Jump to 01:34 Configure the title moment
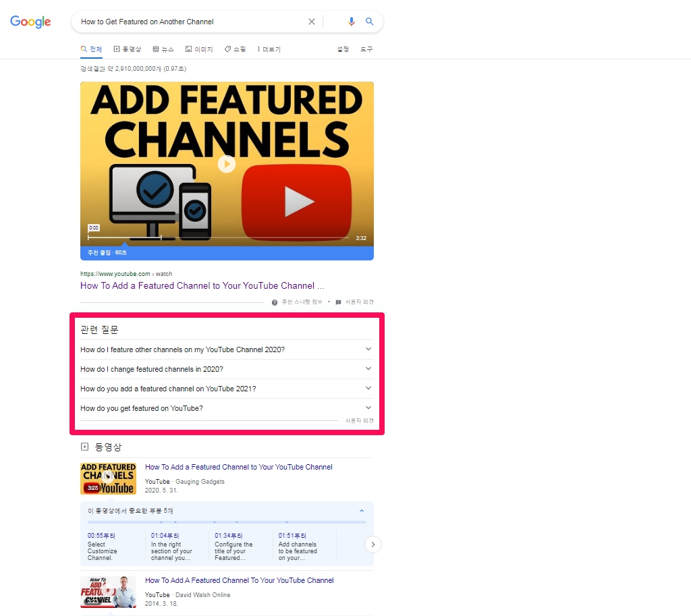Screen dimensions: 691x616 (x=233, y=547)
